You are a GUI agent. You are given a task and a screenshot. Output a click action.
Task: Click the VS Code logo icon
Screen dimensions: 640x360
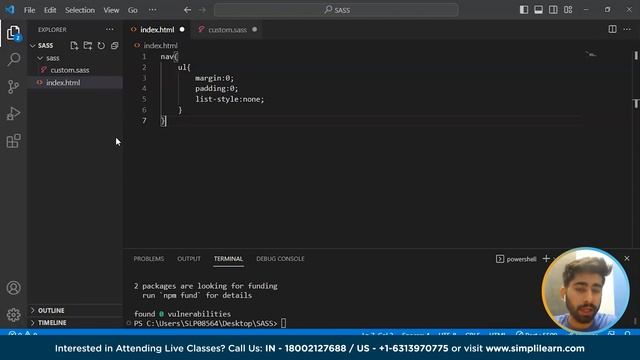[x=10, y=10]
